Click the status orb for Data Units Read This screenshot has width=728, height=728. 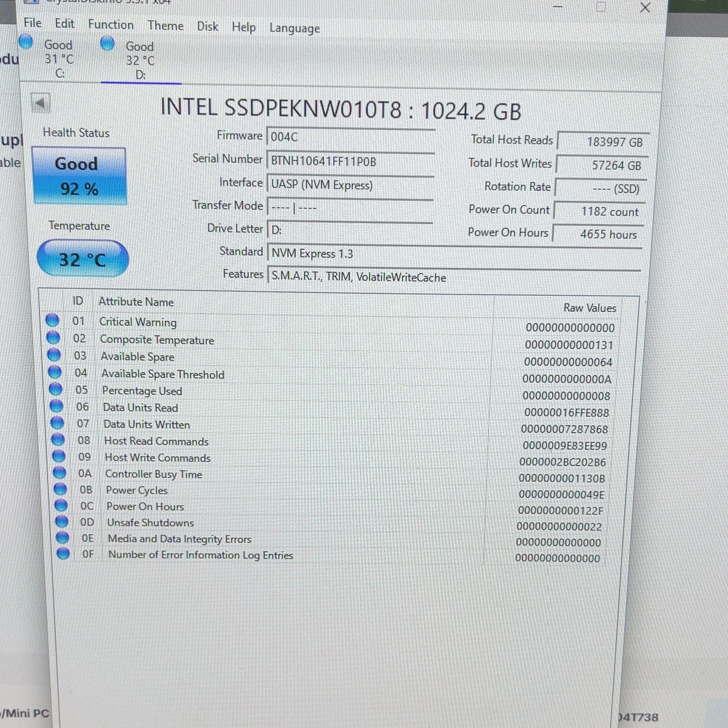(x=56, y=406)
